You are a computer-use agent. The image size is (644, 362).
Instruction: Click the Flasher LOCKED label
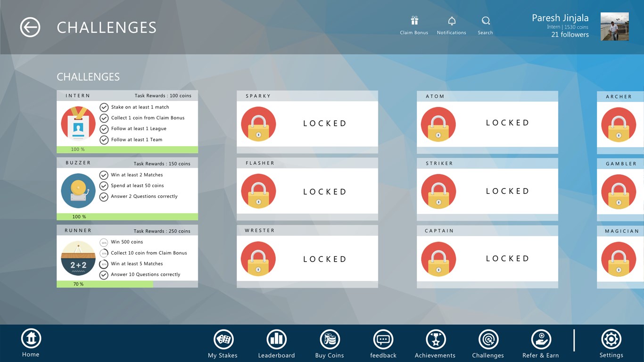(325, 192)
